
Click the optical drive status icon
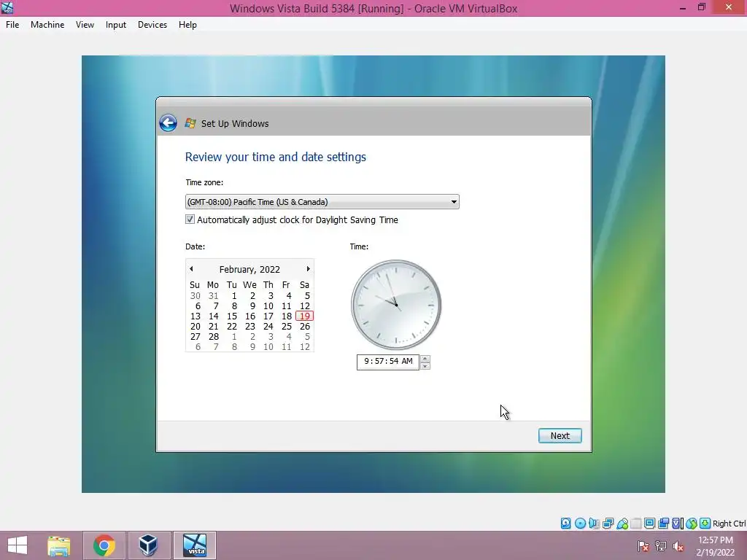click(580, 524)
